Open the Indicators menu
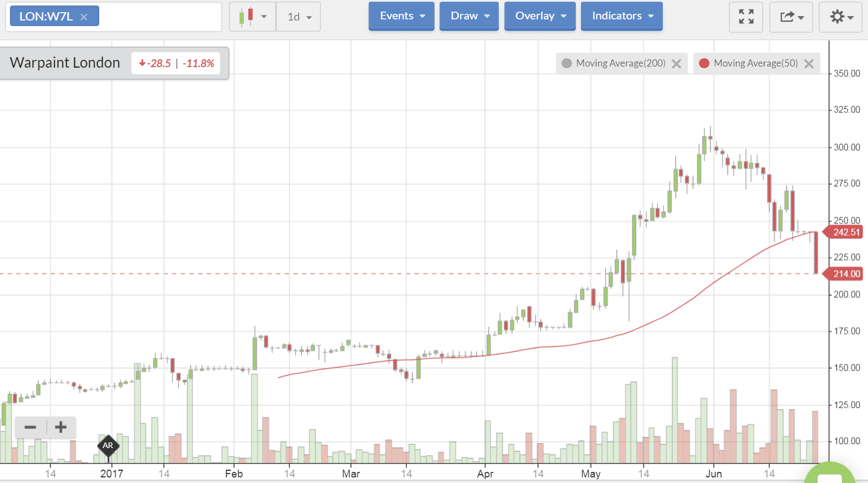This screenshot has width=868, height=483. (622, 16)
